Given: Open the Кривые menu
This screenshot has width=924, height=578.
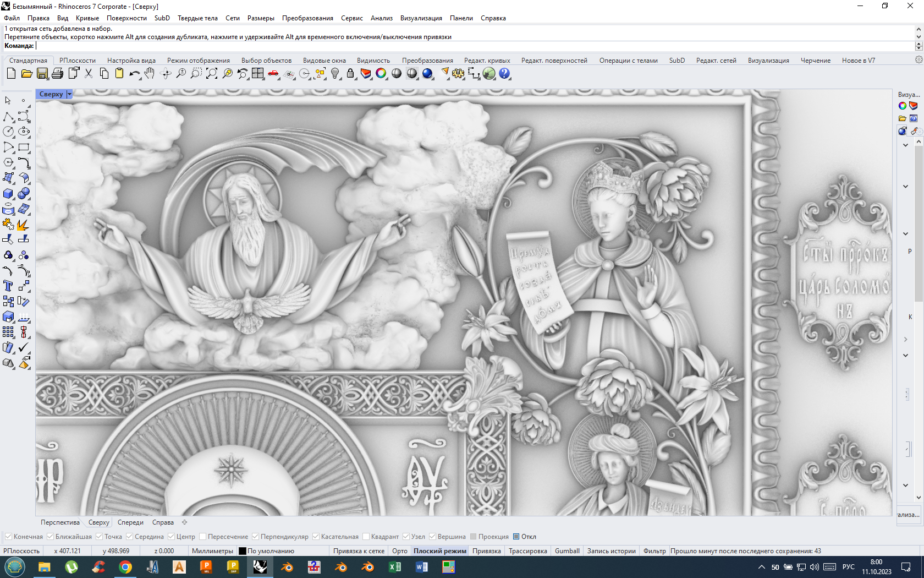Looking at the screenshot, I should pyautogui.click(x=87, y=18).
